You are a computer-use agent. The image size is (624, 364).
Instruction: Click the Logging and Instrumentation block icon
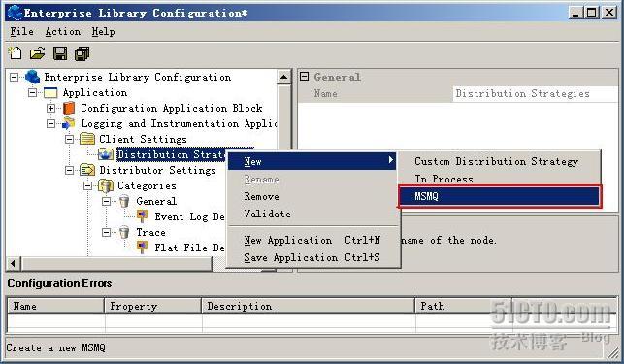(x=68, y=123)
